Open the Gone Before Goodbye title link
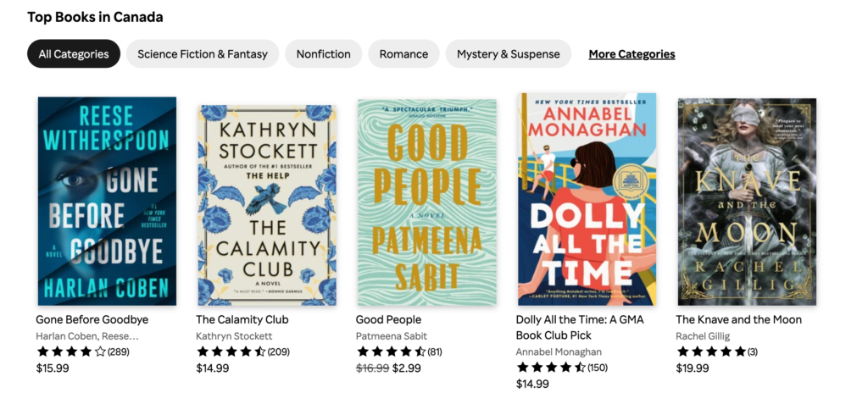 (x=92, y=320)
